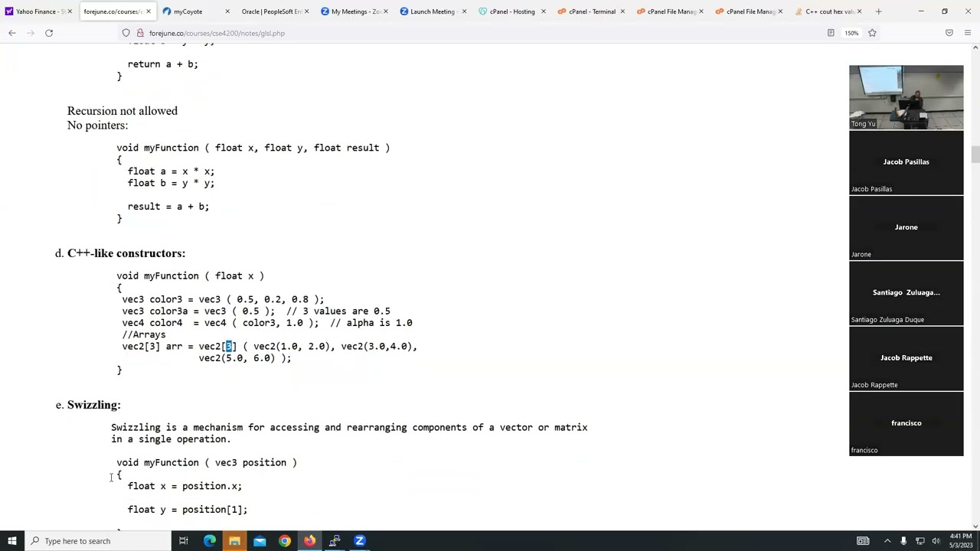
Task: Select Santiago Zuluaga participant tile
Action: point(906,293)
